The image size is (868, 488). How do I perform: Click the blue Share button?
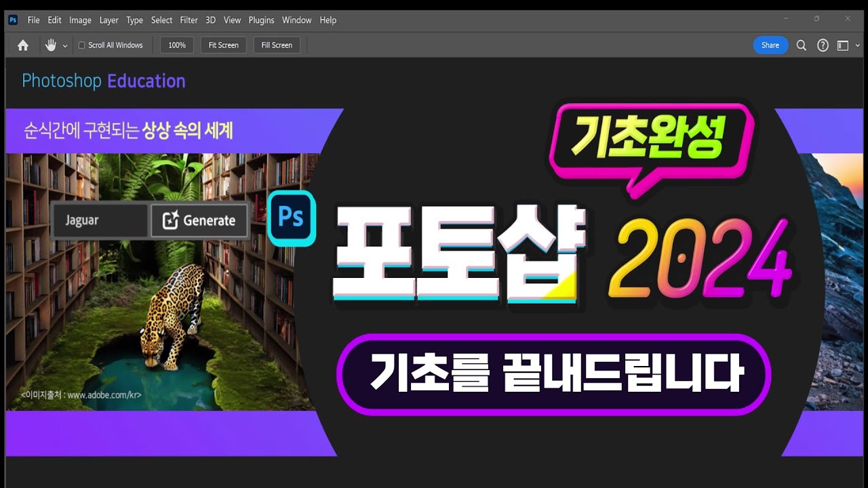tap(770, 45)
